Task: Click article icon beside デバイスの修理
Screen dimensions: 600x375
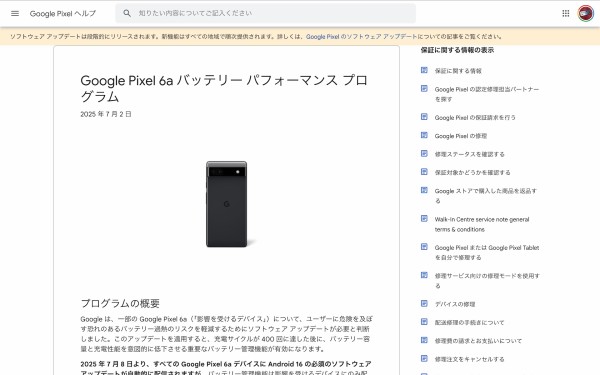Action: 424,303
